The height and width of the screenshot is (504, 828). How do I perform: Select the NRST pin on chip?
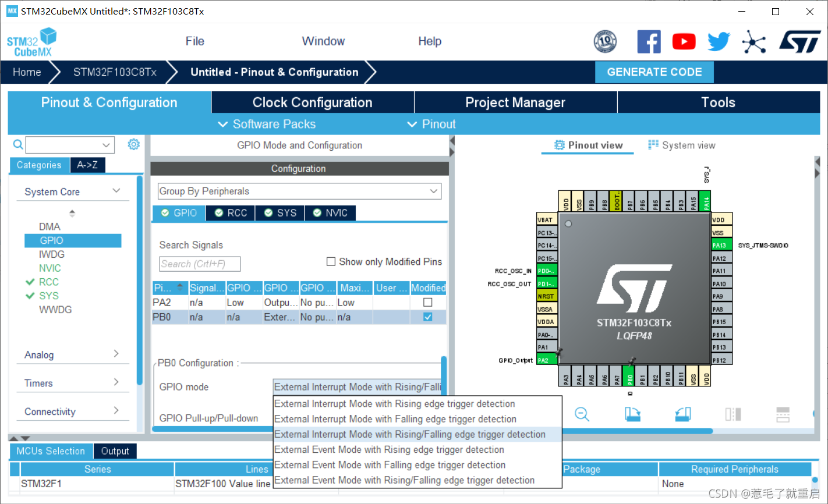coord(547,296)
